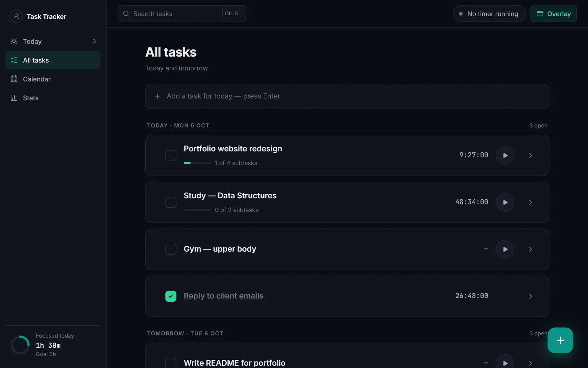Viewport: 588px width, 368px height.
Task: Click the Today sun icon in sidebar
Action: coord(14,41)
